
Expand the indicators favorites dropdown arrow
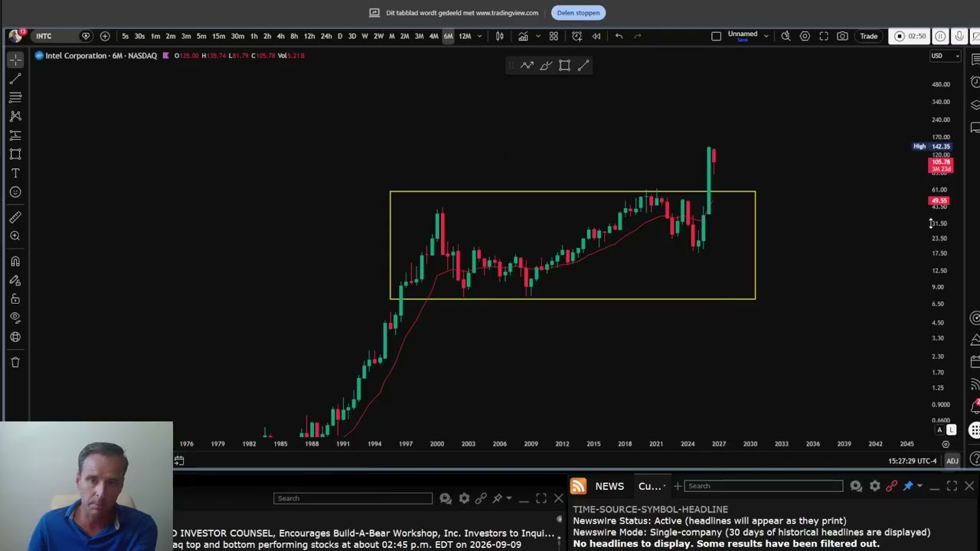tap(537, 36)
